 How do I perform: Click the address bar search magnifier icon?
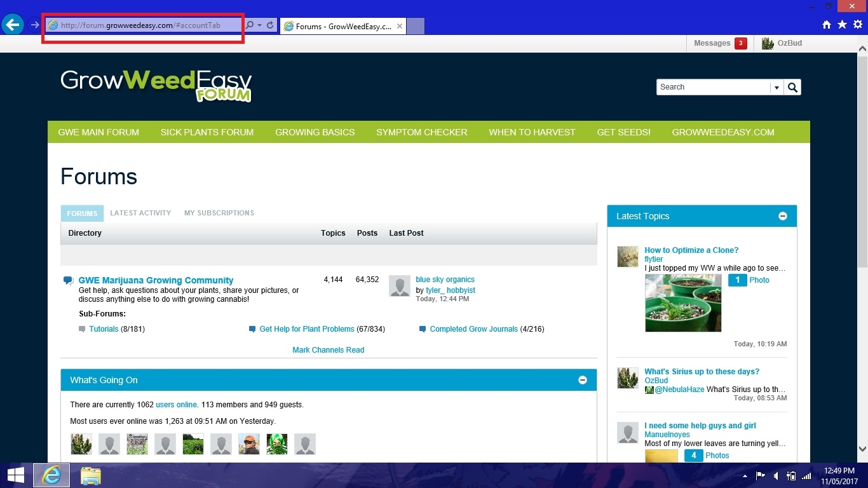tap(250, 25)
